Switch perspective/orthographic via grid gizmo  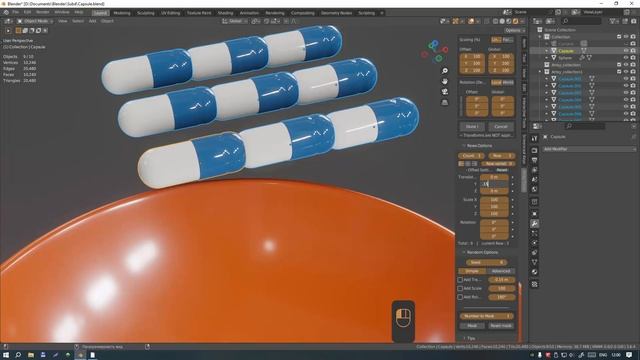(444, 102)
